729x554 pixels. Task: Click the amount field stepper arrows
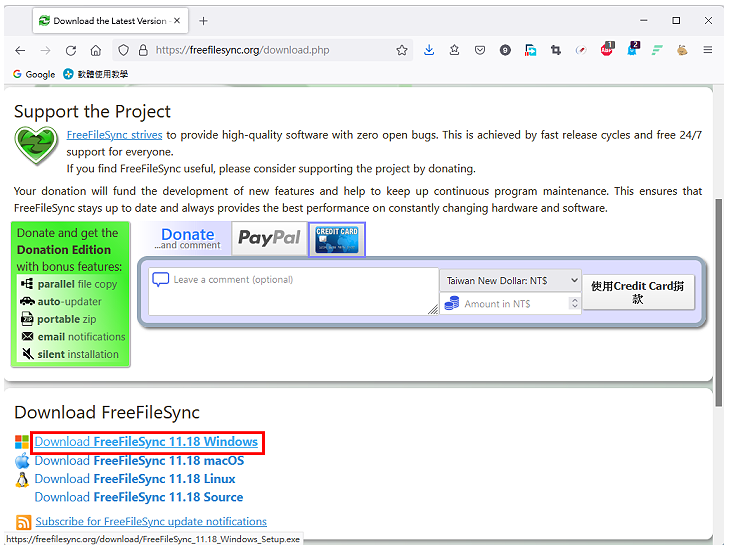[575, 303]
